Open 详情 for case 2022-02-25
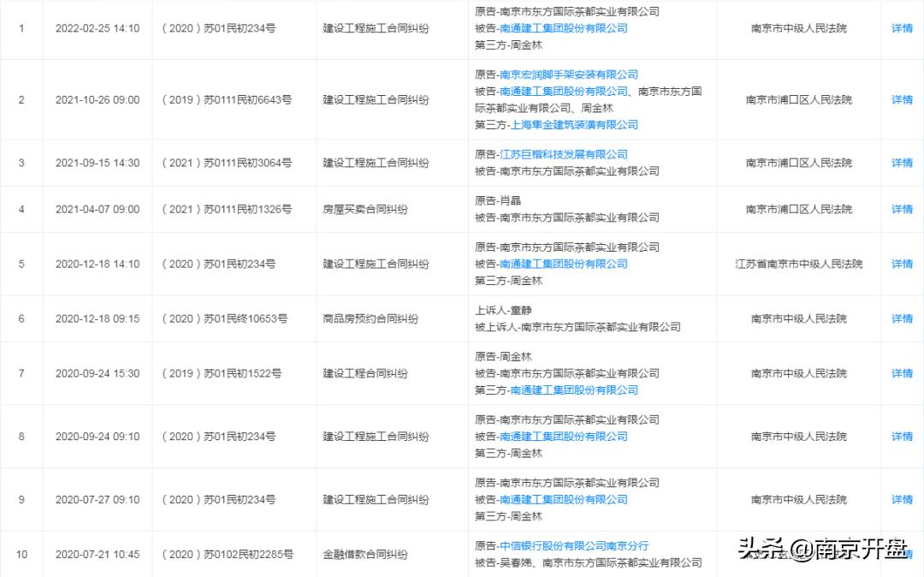924x577 pixels. click(901, 28)
